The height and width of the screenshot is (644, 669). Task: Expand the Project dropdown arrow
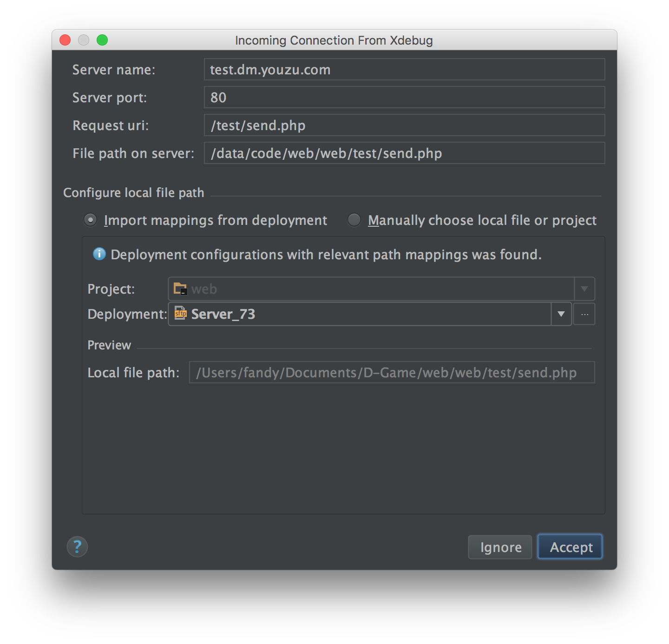pos(584,289)
